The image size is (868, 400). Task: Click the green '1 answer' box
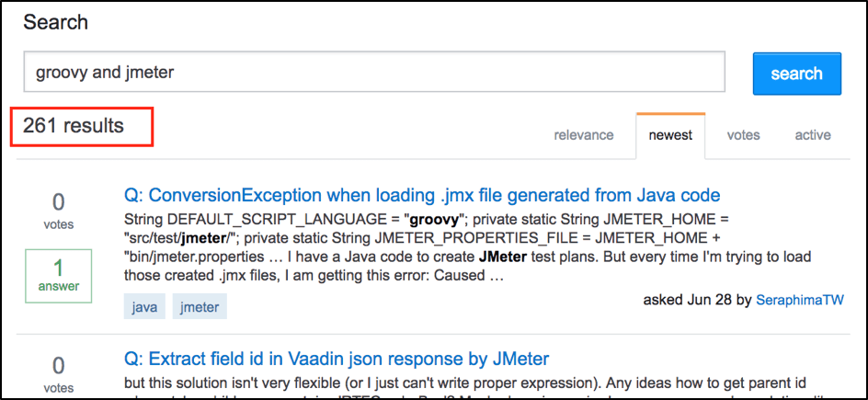[x=58, y=276]
